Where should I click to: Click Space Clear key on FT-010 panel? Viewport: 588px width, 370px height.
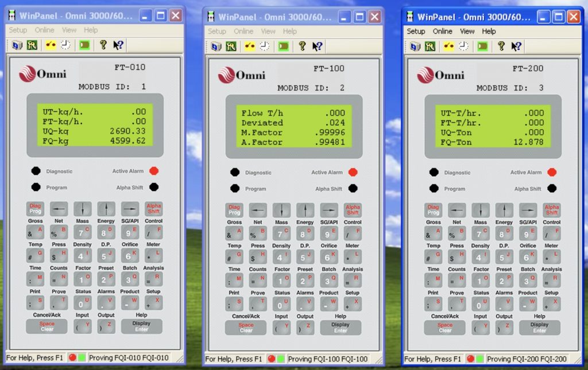click(x=47, y=326)
